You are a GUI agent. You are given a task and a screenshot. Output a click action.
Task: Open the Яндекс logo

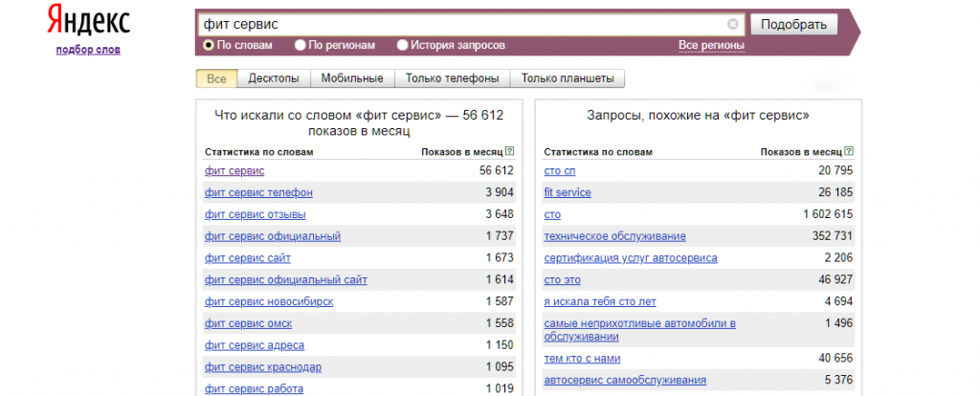coord(88,21)
